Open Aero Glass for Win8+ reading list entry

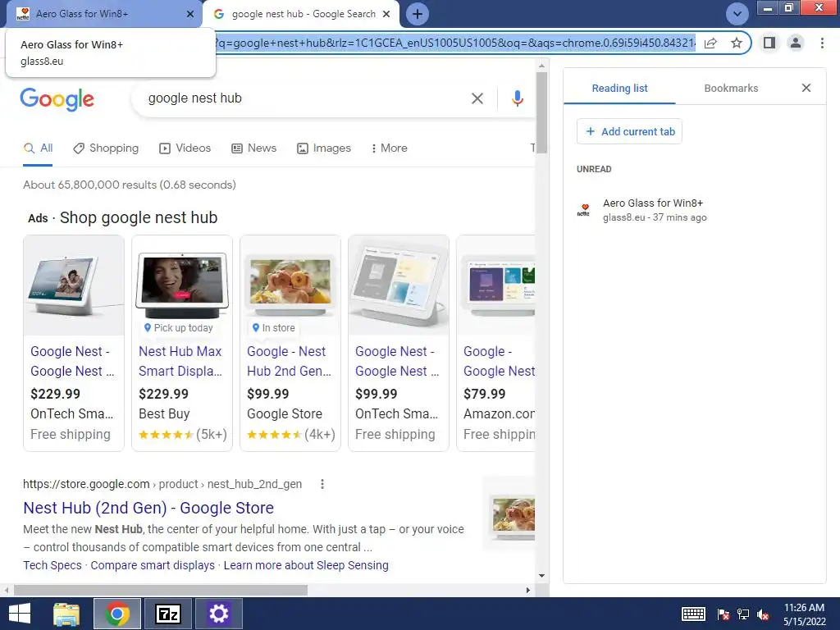coord(694,209)
